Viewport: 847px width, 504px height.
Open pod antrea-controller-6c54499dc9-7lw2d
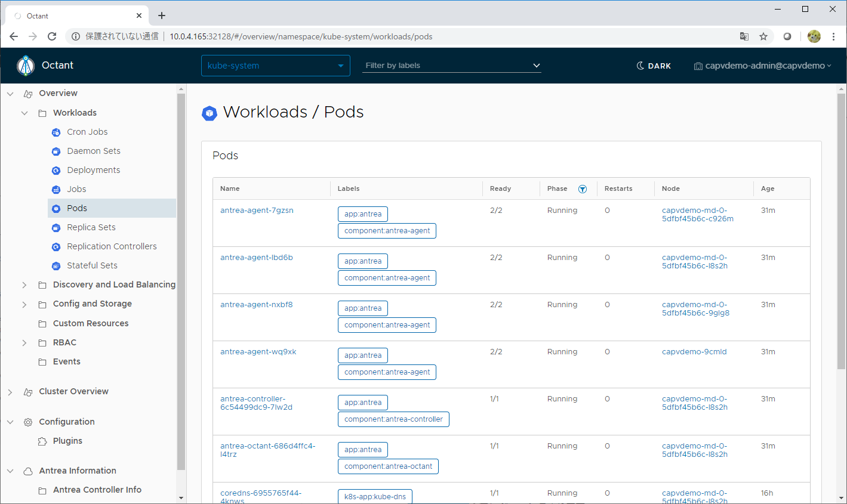[x=256, y=403]
